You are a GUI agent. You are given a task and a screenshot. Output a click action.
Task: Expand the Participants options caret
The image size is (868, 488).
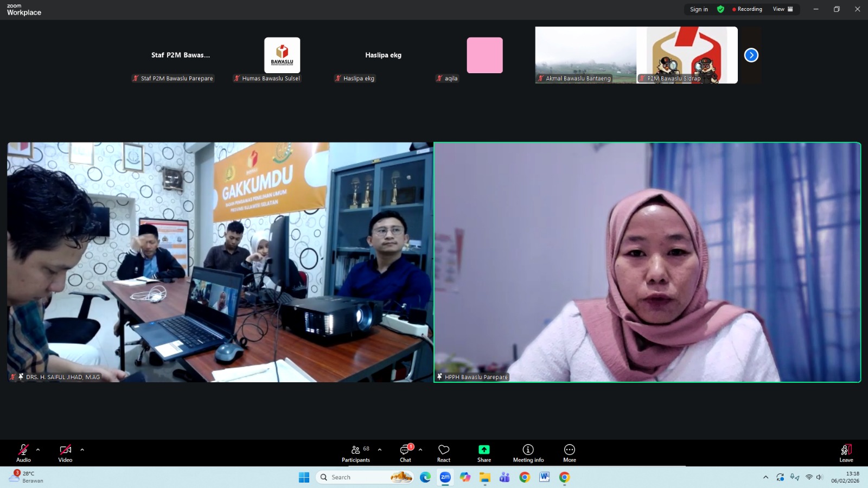coord(380,450)
